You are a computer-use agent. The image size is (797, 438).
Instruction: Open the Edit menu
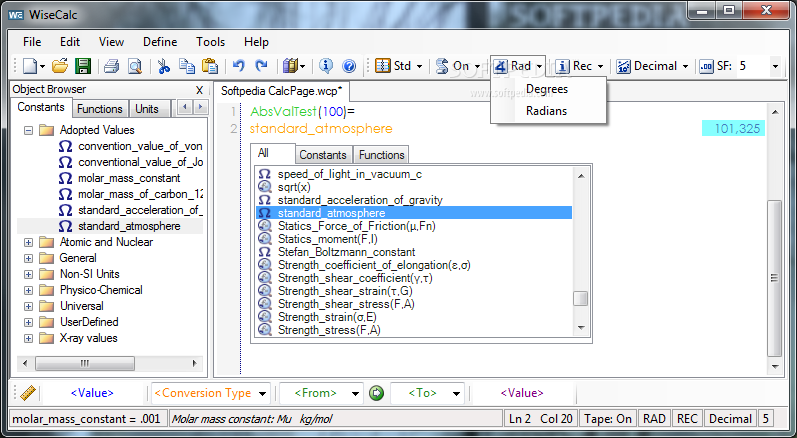pyautogui.click(x=70, y=42)
